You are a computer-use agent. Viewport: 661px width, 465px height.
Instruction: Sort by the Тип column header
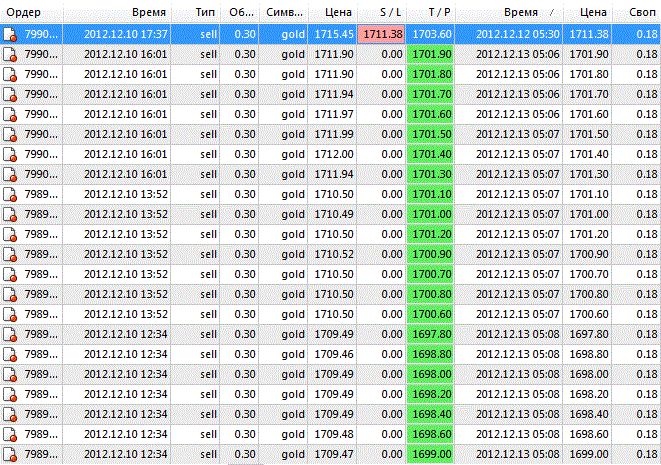[x=195, y=12]
